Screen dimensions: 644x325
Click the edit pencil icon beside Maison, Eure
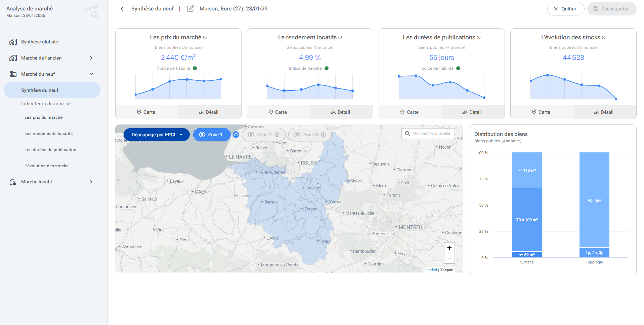tap(190, 9)
